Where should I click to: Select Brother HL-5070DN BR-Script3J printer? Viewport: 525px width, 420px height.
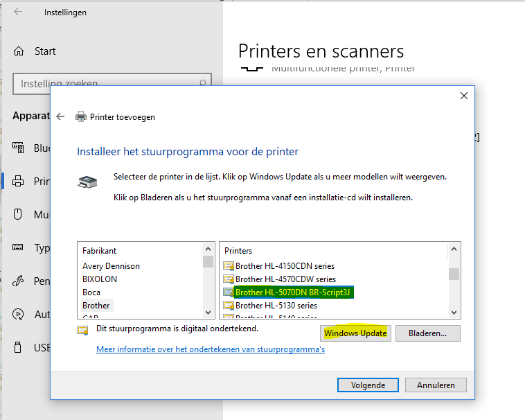coord(293,292)
